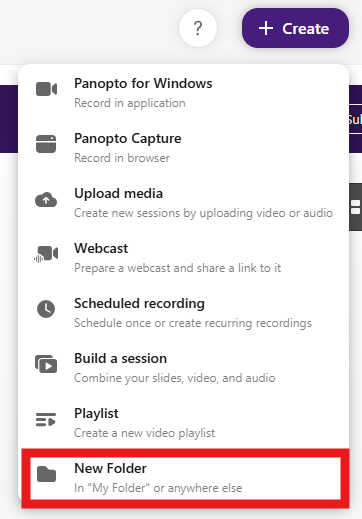Image resolution: width=362 pixels, height=519 pixels.
Task: Click the purple Create button
Action: point(295,28)
